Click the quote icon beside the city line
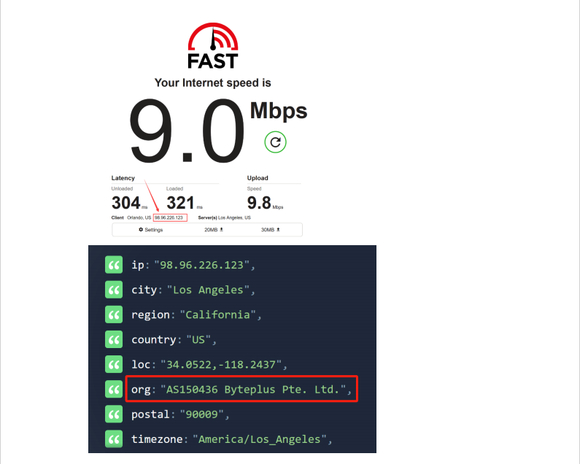The image size is (580, 464). (114, 290)
